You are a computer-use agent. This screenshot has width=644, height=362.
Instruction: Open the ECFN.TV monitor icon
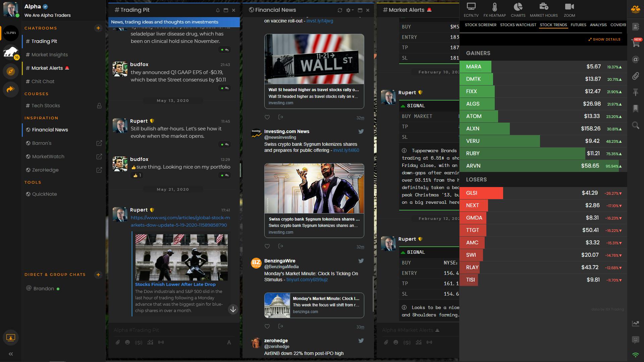[471, 7]
